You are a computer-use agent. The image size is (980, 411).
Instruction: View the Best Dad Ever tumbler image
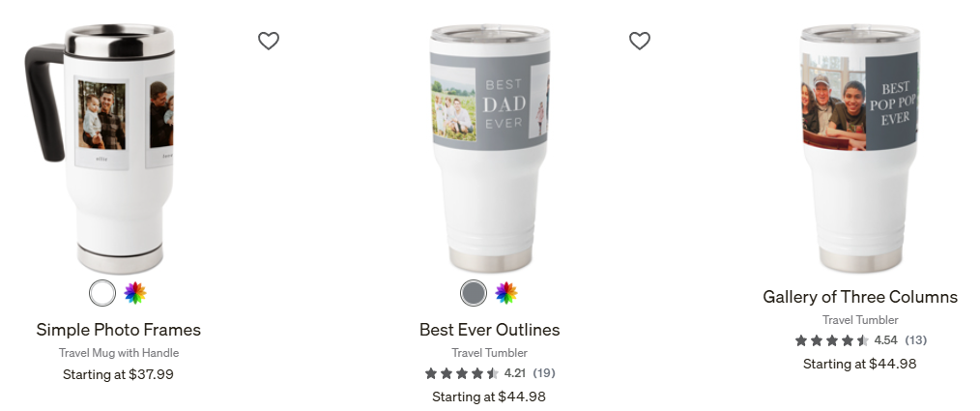pyautogui.click(x=490, y=148)
